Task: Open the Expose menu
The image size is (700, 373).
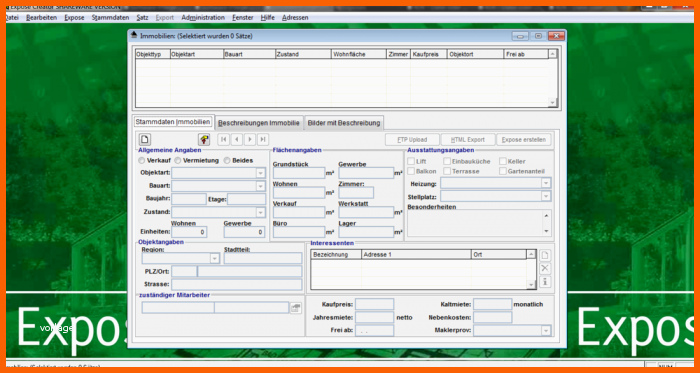Action: (x=74, y=18)
